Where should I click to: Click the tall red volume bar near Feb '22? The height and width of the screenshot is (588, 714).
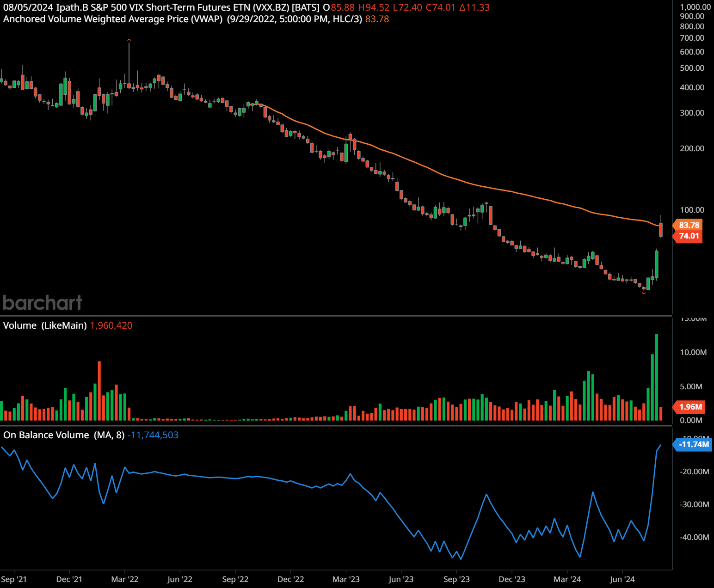click(x=99, y=391)
